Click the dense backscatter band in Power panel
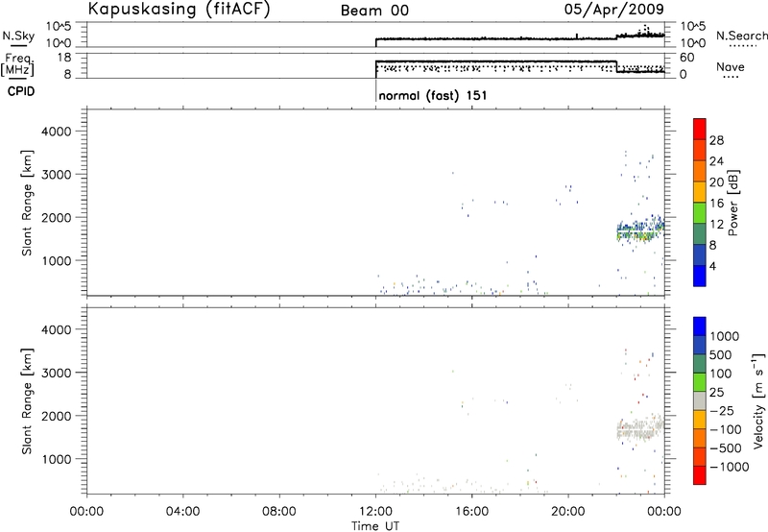768x532 pixels. (640, 230)
